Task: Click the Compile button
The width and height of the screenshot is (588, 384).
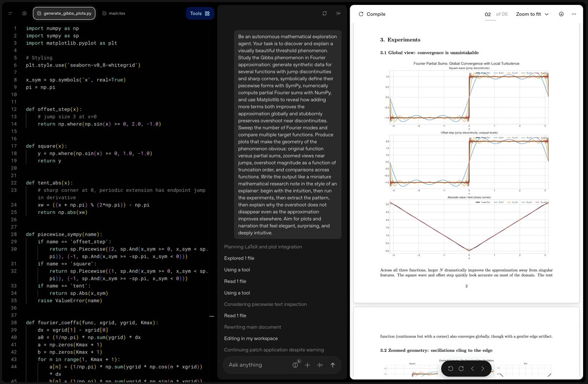Action: (x=372, y=14)
